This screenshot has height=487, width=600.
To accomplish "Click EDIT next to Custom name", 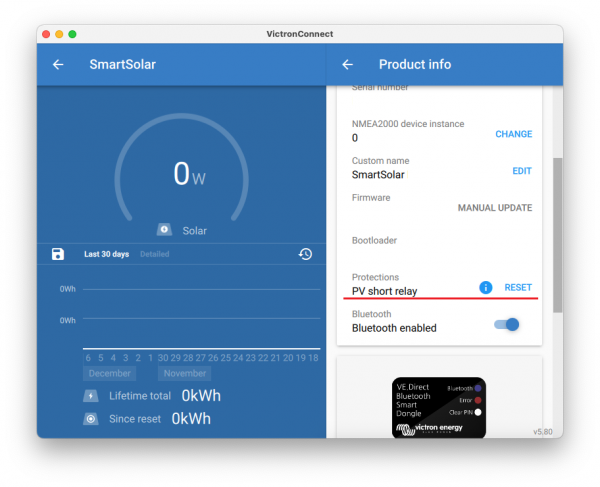I will coord(522,171).
